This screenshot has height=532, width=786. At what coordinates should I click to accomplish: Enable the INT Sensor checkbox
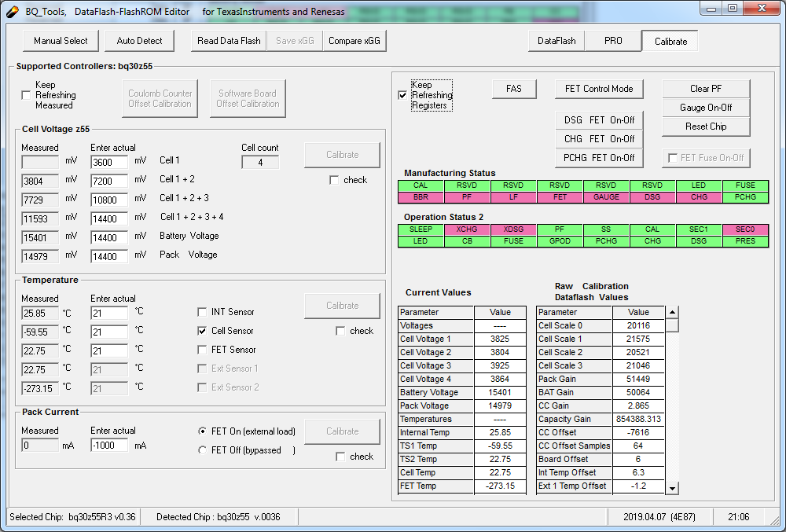click(x=202, y=312)
